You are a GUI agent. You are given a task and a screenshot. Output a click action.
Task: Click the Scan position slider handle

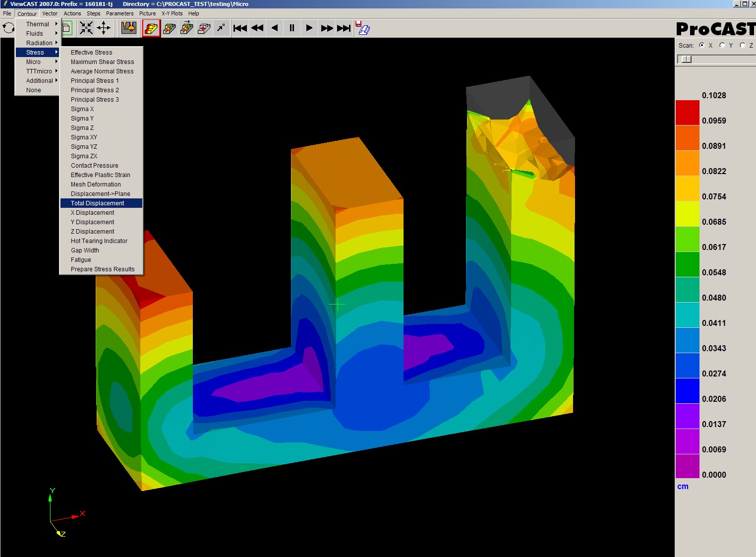pyautogui.click(x=686, y=60)
